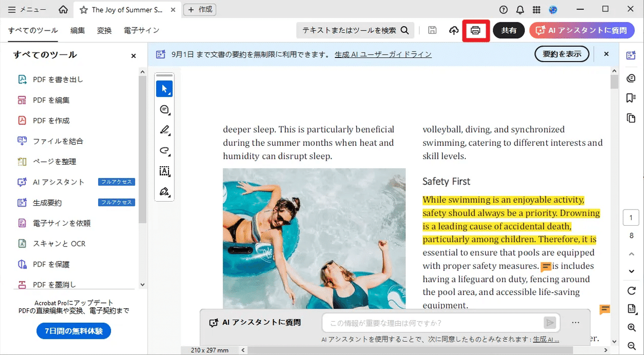Open more options beside the AI prompt
The width and height of the screenshot is (644, 355).
pos(576,322)
